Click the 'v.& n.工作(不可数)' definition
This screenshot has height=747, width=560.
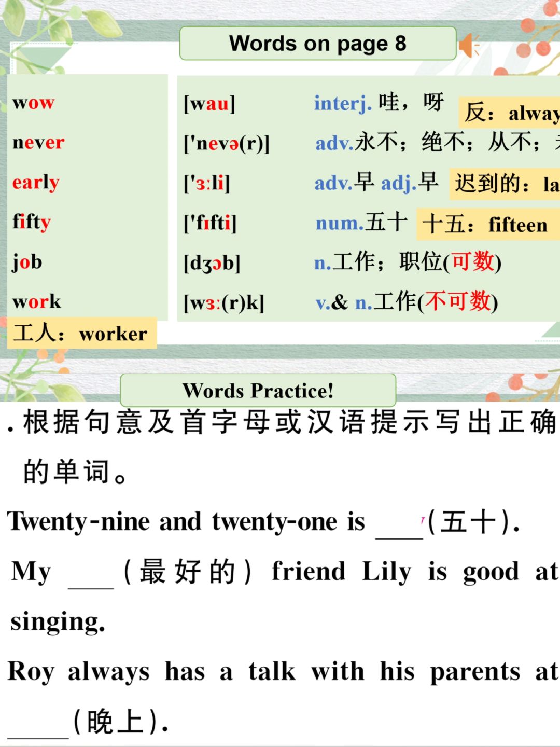coord(407,302)
